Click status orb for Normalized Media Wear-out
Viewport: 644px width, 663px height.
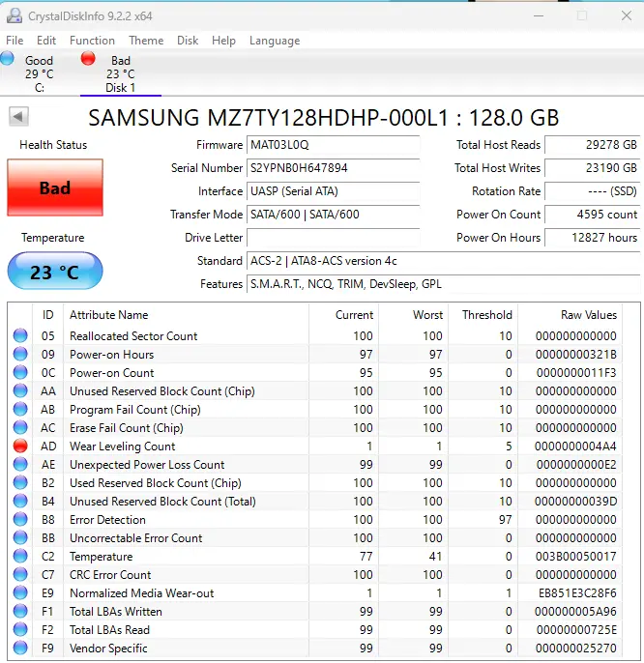(20, 592)
